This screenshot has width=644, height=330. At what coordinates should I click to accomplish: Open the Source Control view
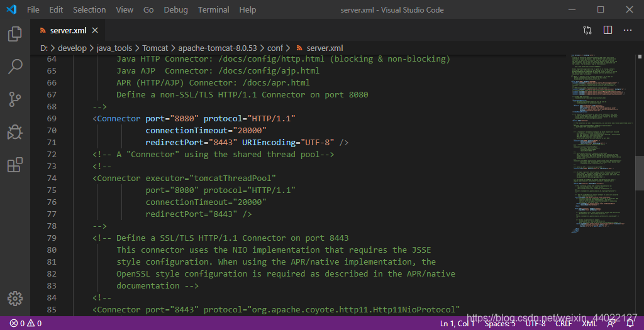[x=15, y=99]
